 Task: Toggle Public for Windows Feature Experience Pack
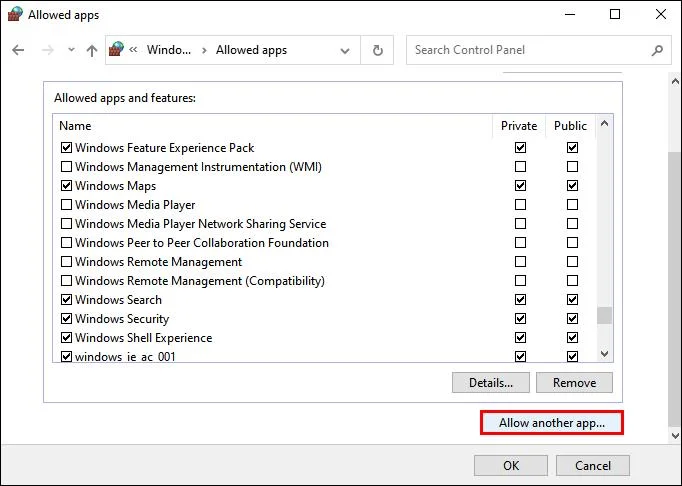(572, 147)
